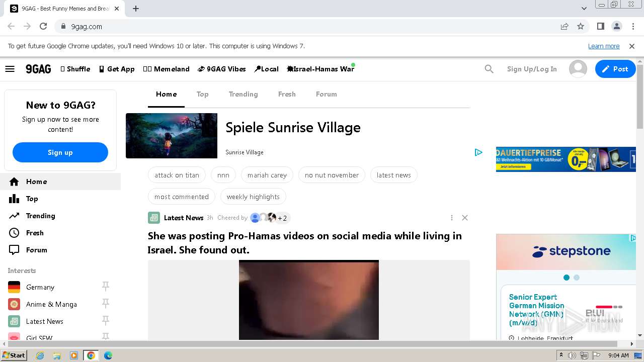Viewport: 644px width, 362px height.
Task: Click the volume icon in system tray
Action: pyautogui.click(x=572, y=355)
